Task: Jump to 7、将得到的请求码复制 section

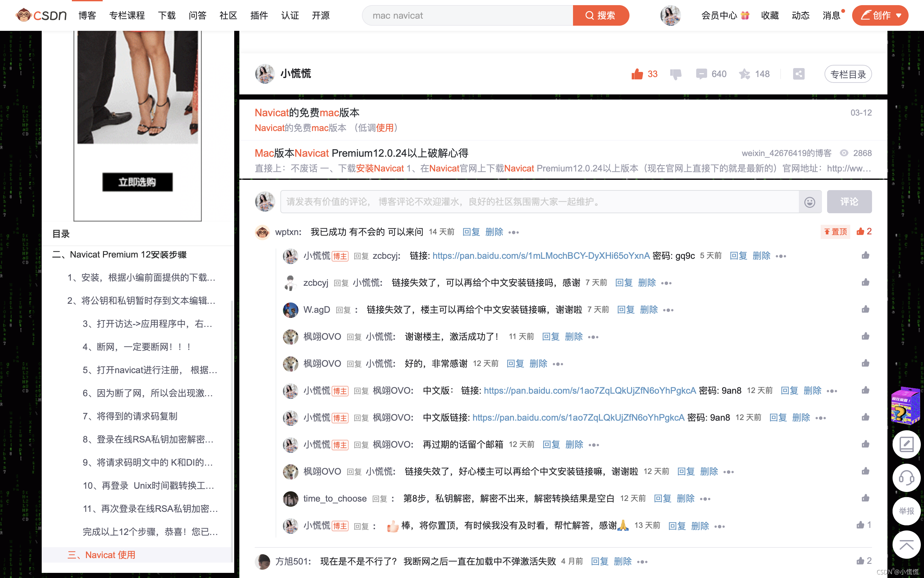Action: pyautogui.click(x=130, y=416)
